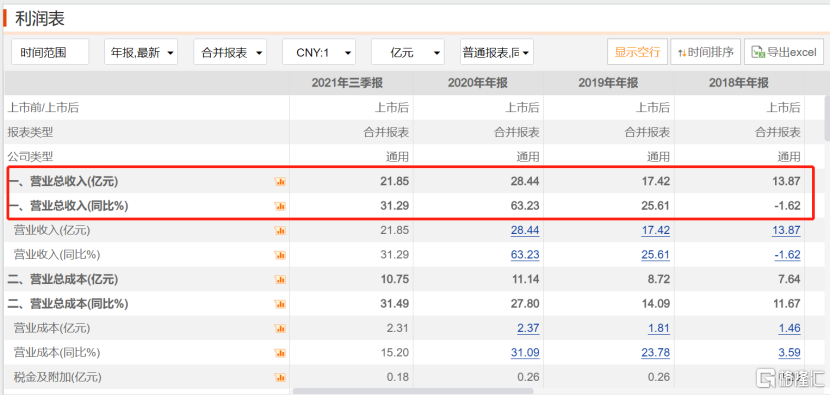
Task: Open 2019 营业成本 link 1.81
Action: [659, 328]
